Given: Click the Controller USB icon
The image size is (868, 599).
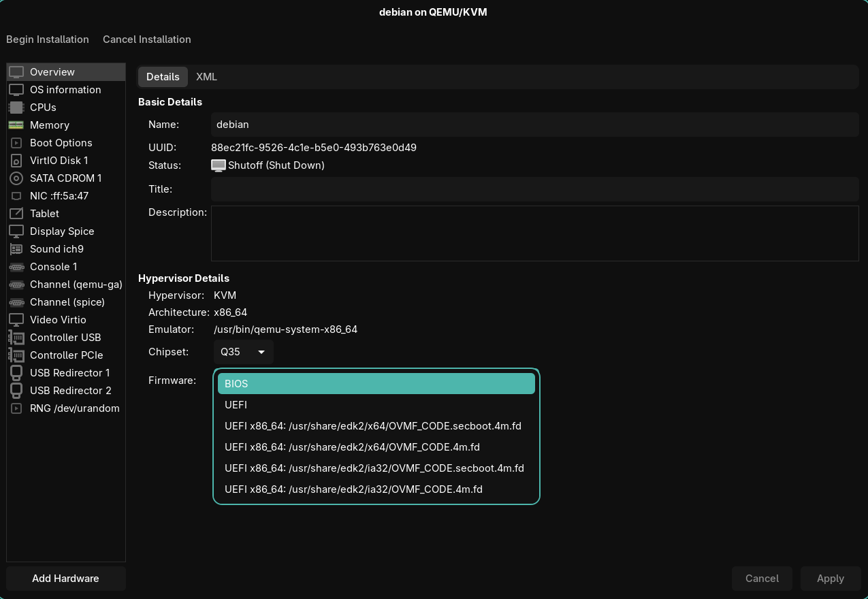Looking at the screenshot, I should (x=16, y=338).
